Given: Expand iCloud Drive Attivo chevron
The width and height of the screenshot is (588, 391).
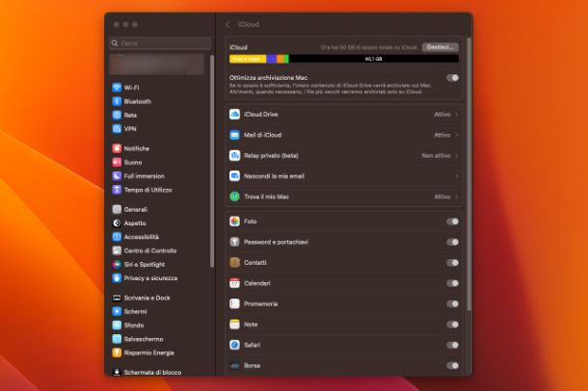Looking at the screenshot, I should click(456, 115).
